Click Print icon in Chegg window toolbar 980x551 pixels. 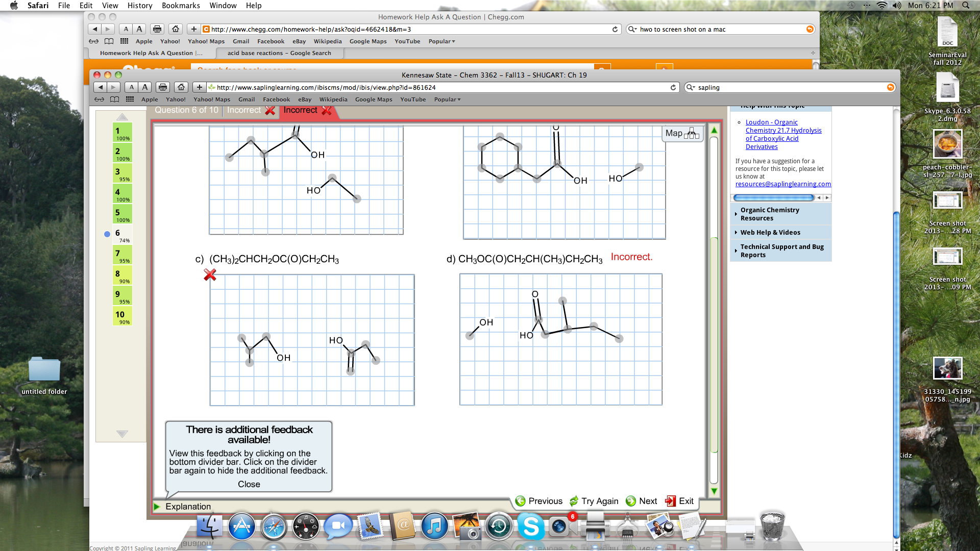[x=157, y=29]
